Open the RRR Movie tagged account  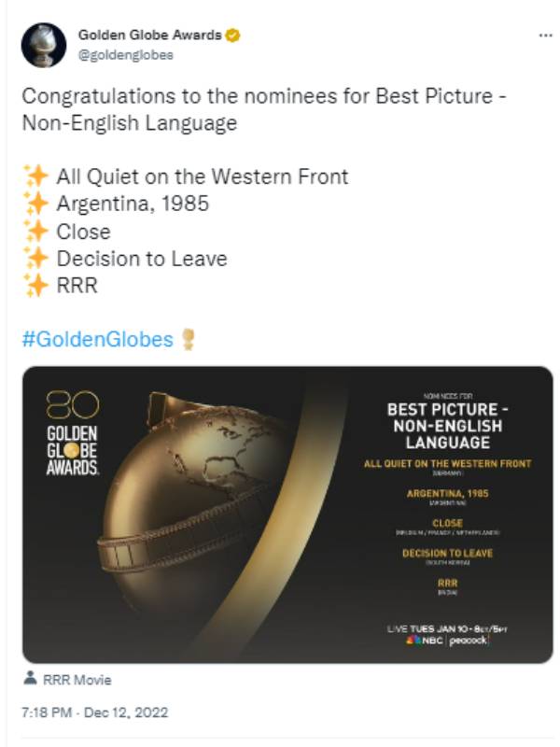click(x=77, y=680)
